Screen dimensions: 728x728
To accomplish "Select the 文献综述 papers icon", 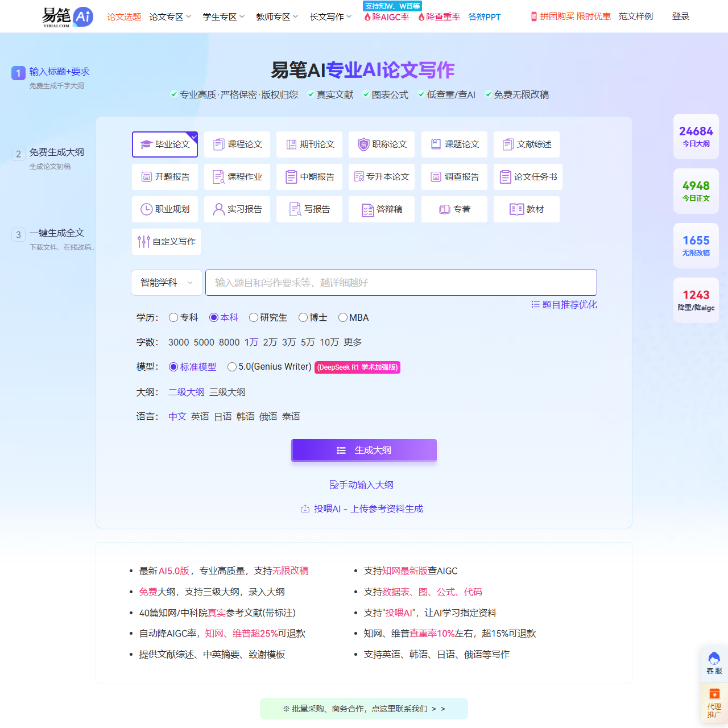I will pos(508,144).
